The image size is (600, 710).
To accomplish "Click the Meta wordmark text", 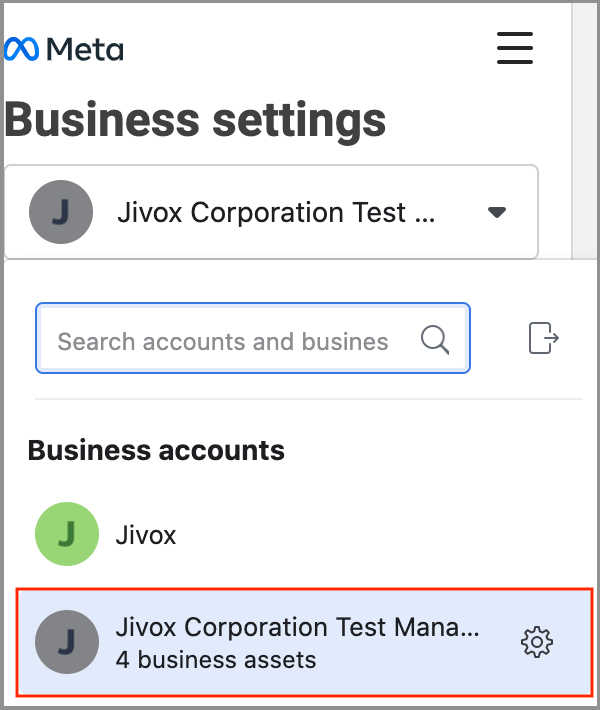I will (85, 49).
